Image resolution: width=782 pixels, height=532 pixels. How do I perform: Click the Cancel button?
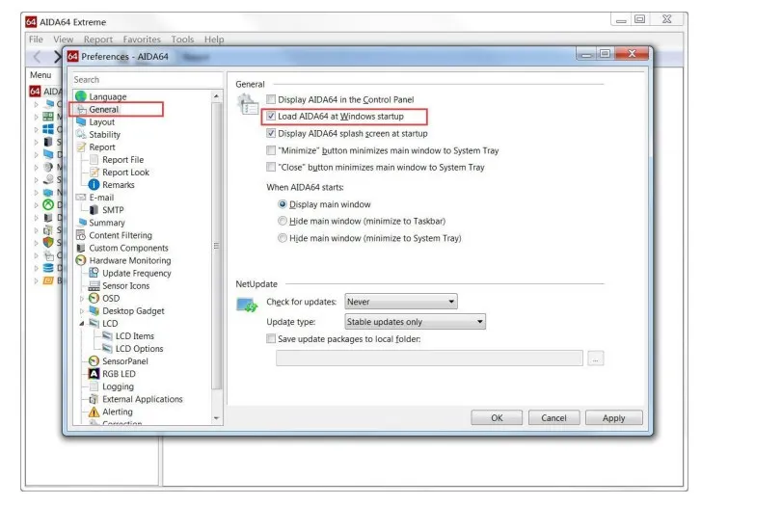tap(554, 418)
